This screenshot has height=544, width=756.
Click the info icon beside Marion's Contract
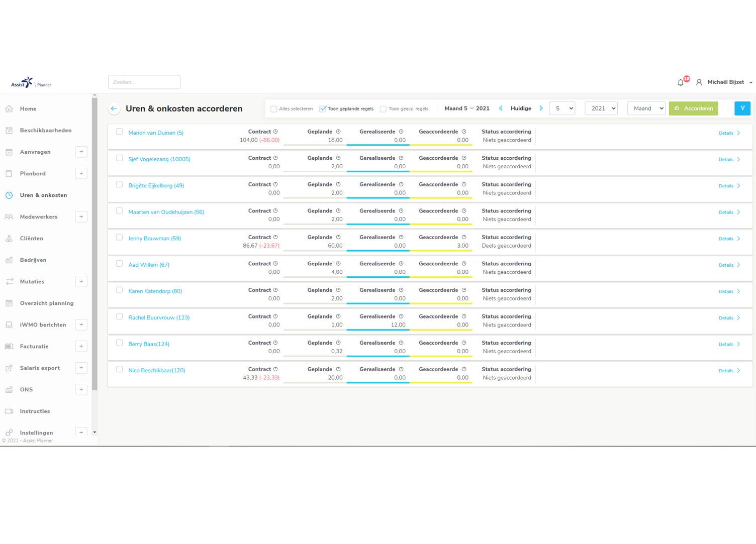275,132
